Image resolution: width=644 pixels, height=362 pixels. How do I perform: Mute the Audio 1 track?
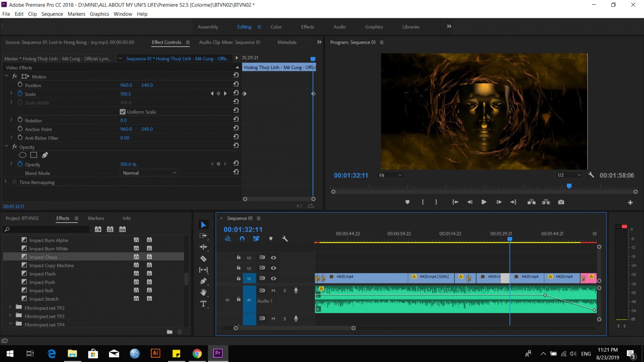point(273,291)
